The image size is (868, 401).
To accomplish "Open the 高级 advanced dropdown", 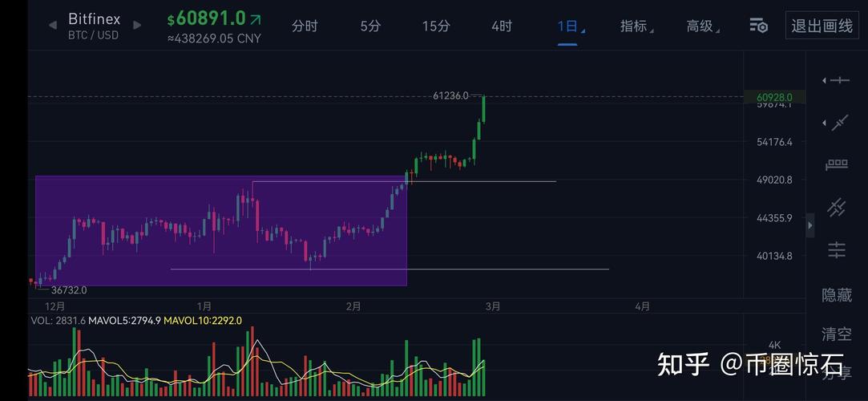I will (702, 26).
